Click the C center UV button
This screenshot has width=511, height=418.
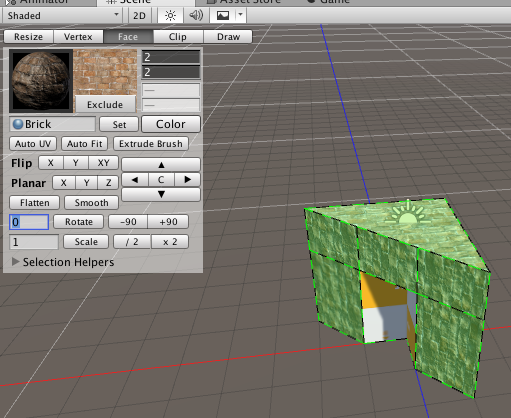(161, 180)
